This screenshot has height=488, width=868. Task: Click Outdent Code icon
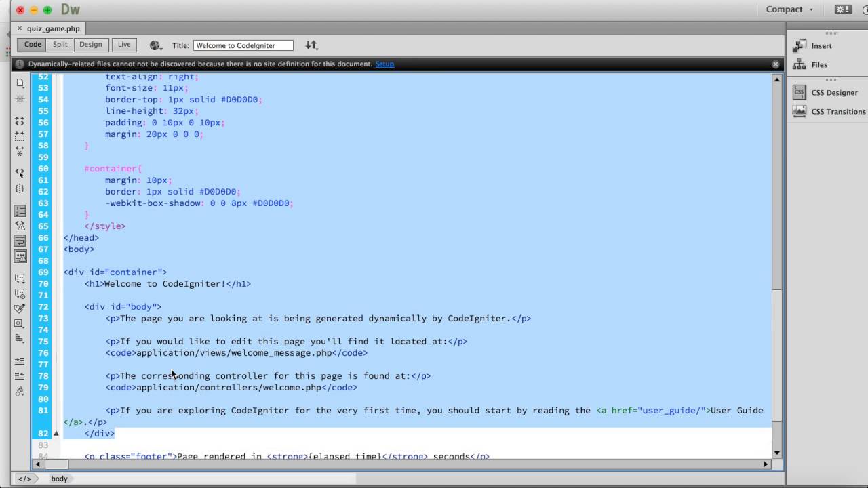pyautogui.click(x=20, y=376)
